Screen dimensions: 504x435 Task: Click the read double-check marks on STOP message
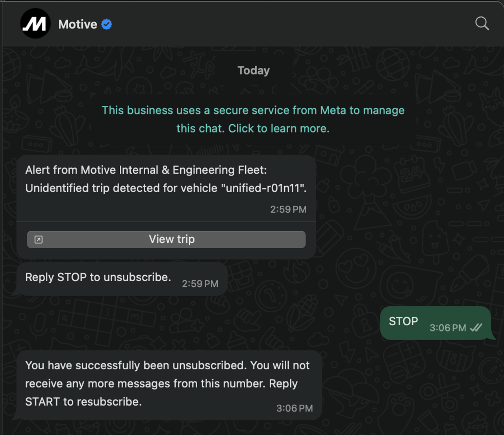tap(476, 328)
